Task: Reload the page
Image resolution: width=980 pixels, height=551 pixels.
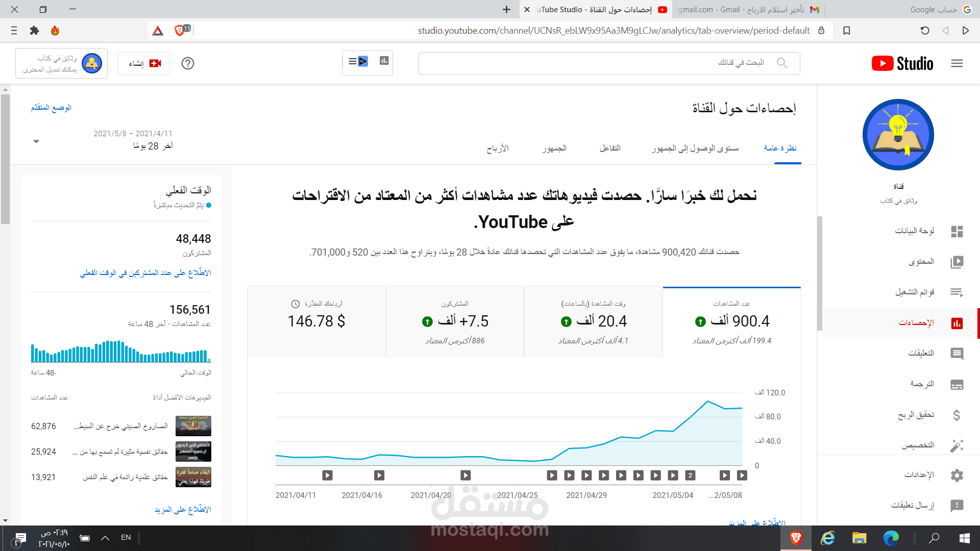Action: coord(925,31)
